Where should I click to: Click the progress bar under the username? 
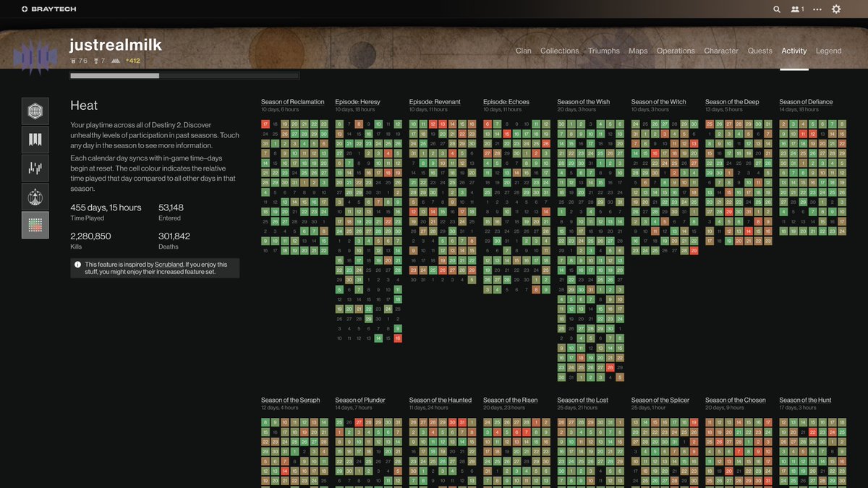(184, 75)
